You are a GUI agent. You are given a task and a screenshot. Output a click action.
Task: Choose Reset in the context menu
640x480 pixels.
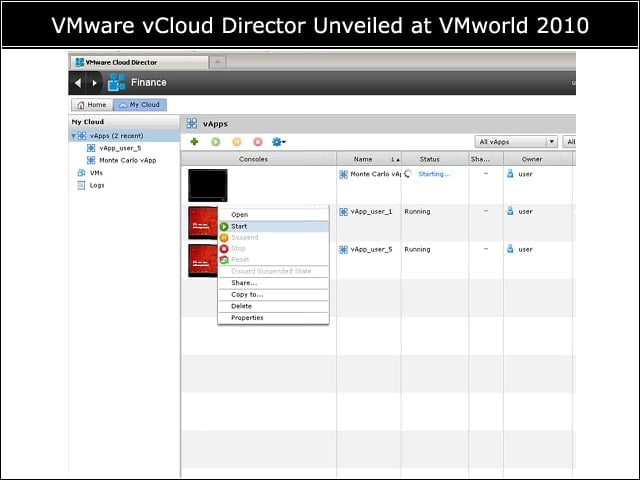[x=273, y=260]
